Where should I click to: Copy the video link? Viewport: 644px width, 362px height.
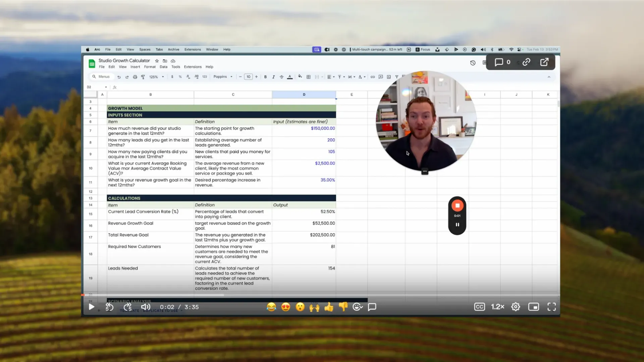click(526, 62)
